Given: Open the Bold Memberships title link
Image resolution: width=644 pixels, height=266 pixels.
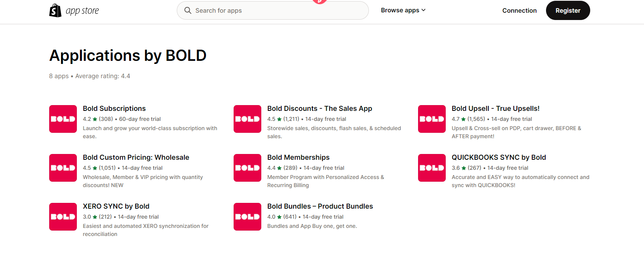Looking at the screenshot, I should pyautogui.click(x=299, y=157).
